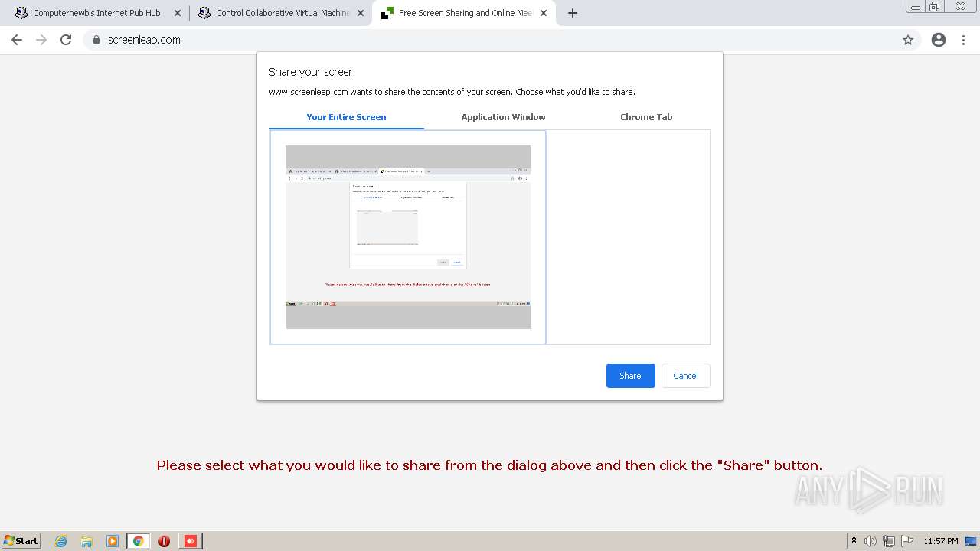The image size is (980, 551).
Task: Select the Free Screen Sharing and Online Meetings tab
Action: pos(465,13)
